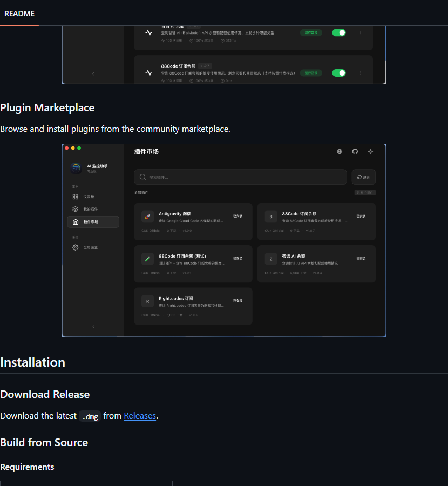Click 已安装 on the Antigravity 配额 card

coord(238,217)
